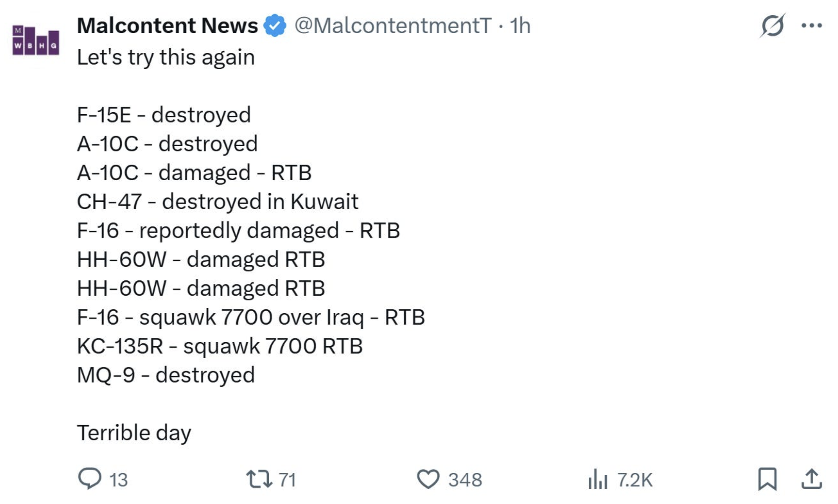The image size is (838, 504).
Task: Open the @MalcontentmentT handle link
Action: click(393, 26)
